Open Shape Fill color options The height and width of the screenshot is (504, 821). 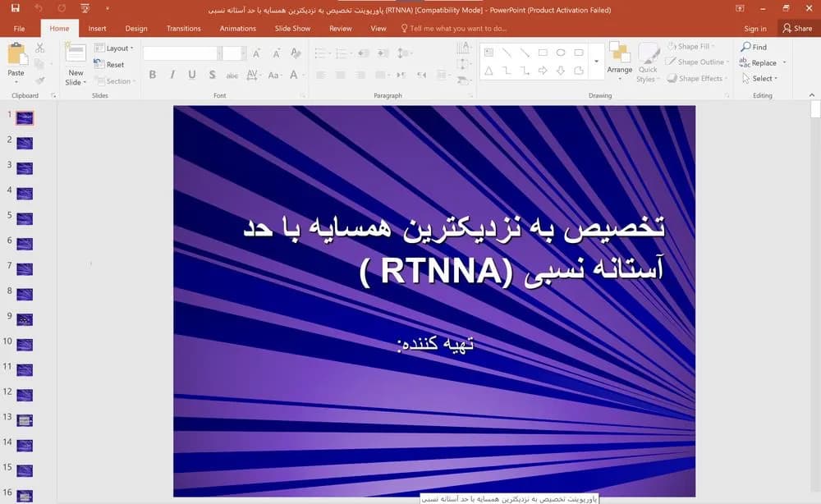[690, 47]
